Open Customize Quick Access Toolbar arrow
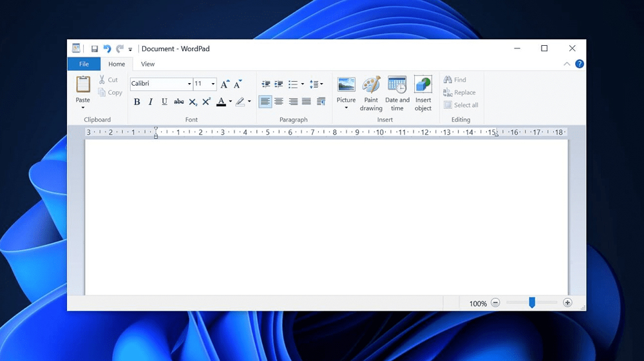Screen dimensions: 644x361 pos(130,50)
